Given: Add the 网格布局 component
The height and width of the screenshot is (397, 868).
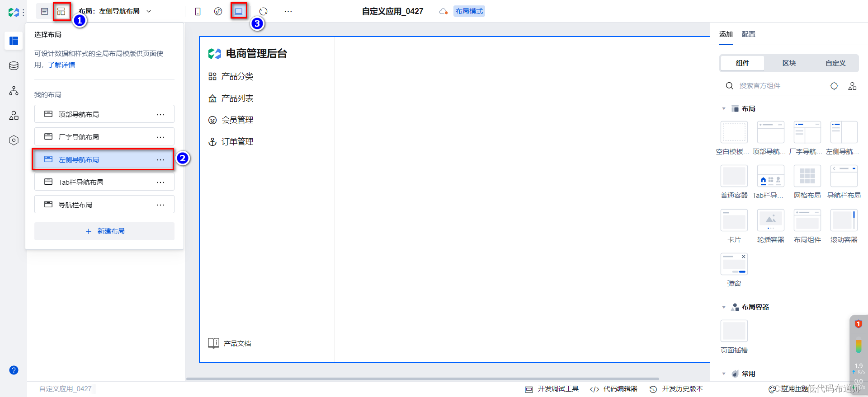Looking at the screenshot, I should (x=807, y=176).
